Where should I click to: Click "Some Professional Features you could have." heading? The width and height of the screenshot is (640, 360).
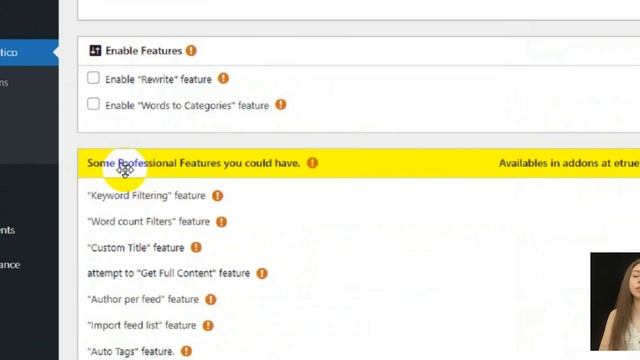tap(194, 163)
